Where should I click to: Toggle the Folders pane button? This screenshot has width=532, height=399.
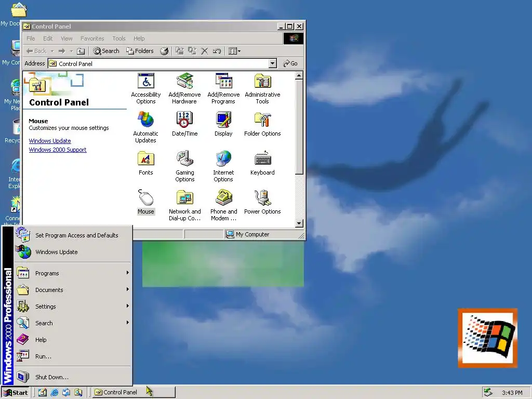(x=140, y=51)
